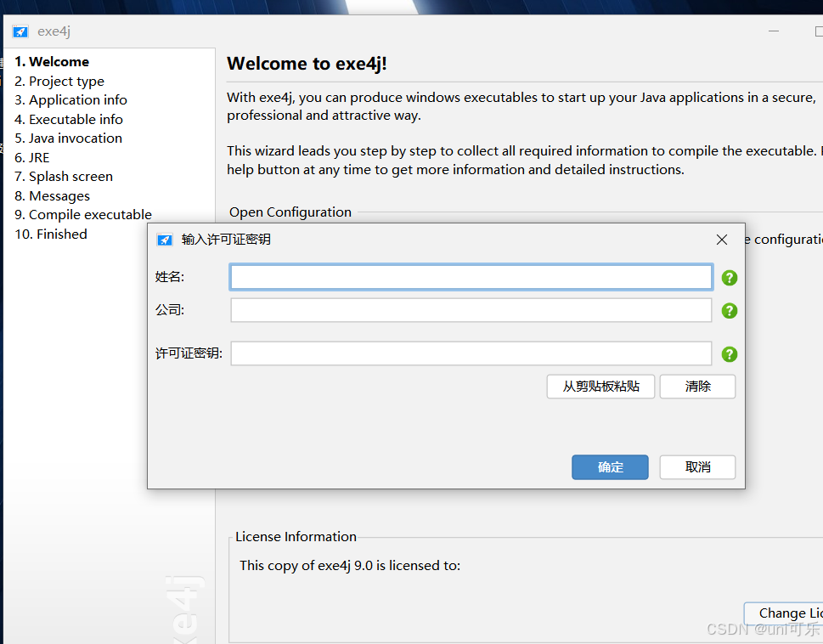Click the 许可证密钥 license key field
This screenshot has width=823, height=644.
coord(471,353)
